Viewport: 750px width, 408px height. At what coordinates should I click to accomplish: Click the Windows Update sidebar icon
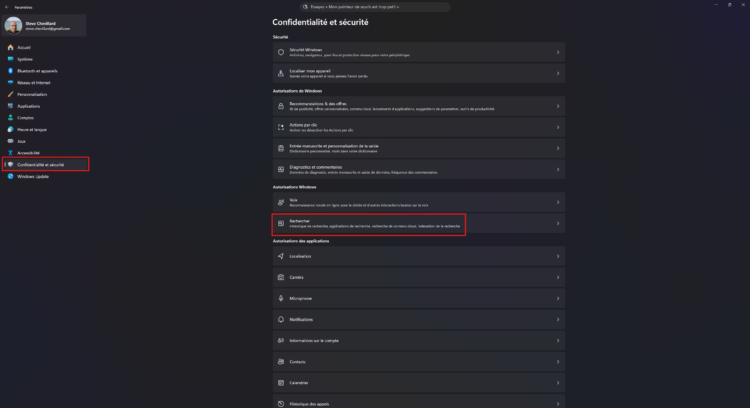[11, 176]
